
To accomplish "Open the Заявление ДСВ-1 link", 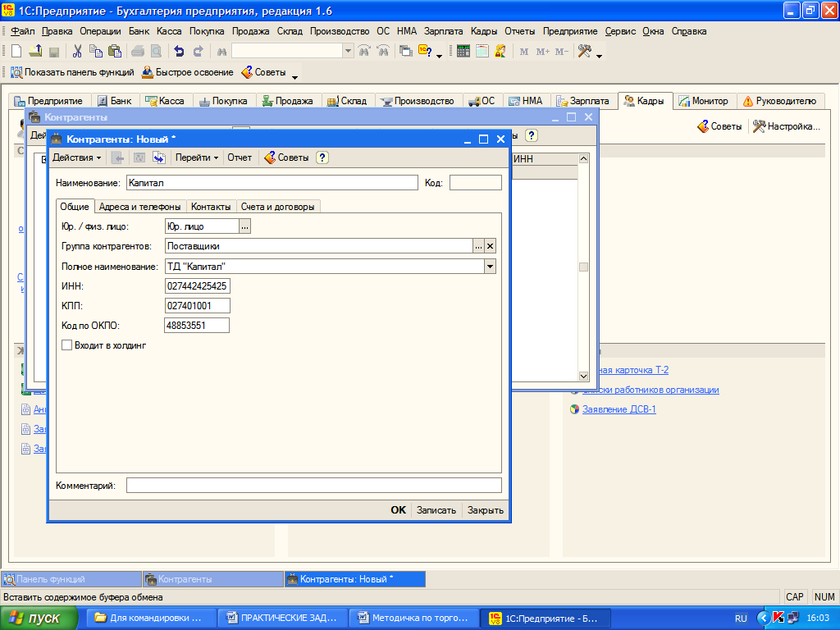I will click(x=619, y=409).
